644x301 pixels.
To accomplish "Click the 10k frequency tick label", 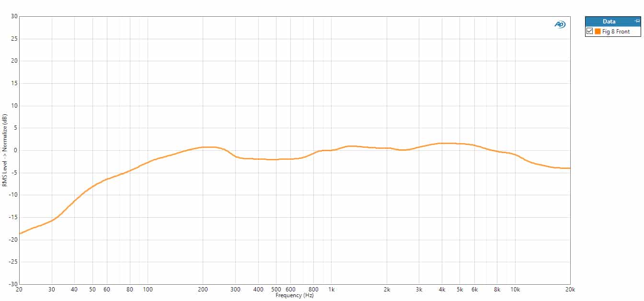I will tap(515, 290).
